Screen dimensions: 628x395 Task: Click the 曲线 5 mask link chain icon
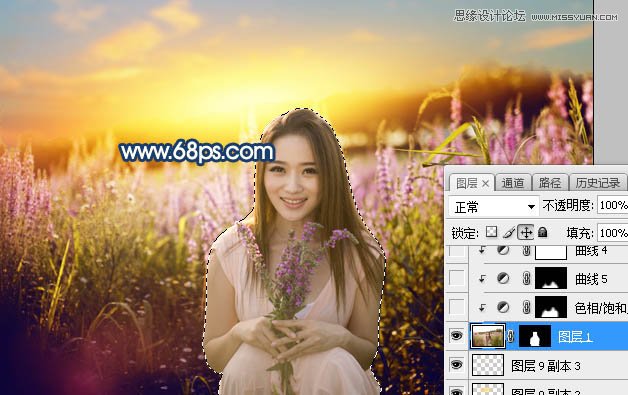point(527,278)
